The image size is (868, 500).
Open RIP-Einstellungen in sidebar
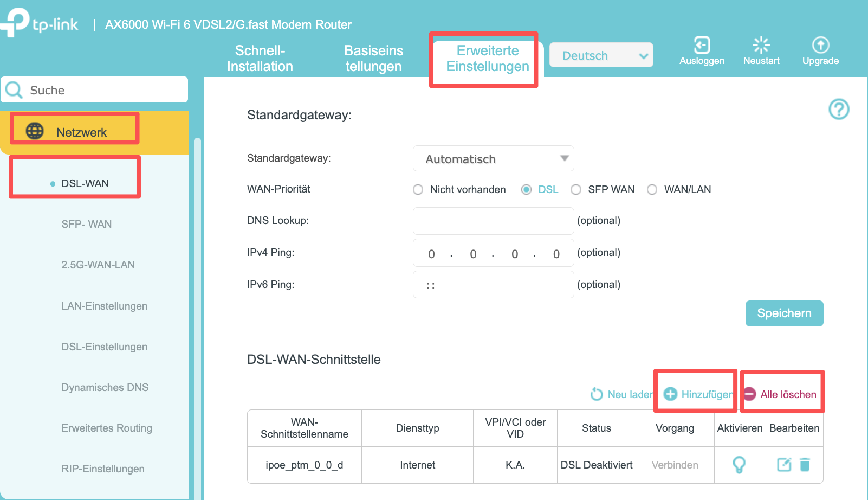pyautogui.click(x=103, y=469)
